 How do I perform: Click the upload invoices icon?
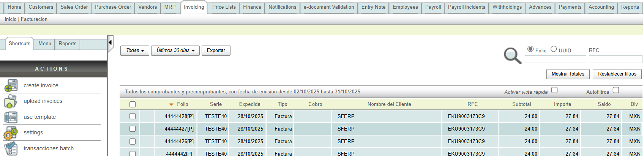click(x=11, y=101)
